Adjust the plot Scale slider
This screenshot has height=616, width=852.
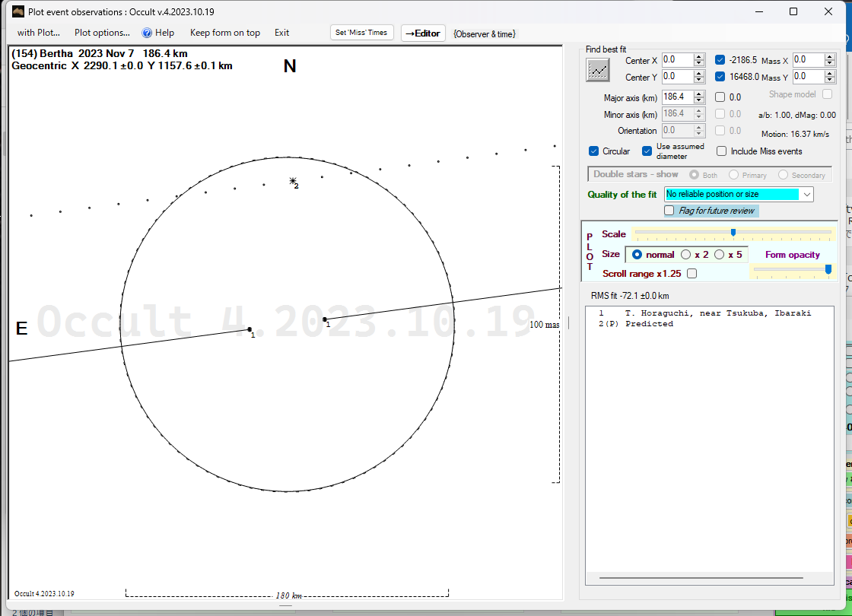733,233
